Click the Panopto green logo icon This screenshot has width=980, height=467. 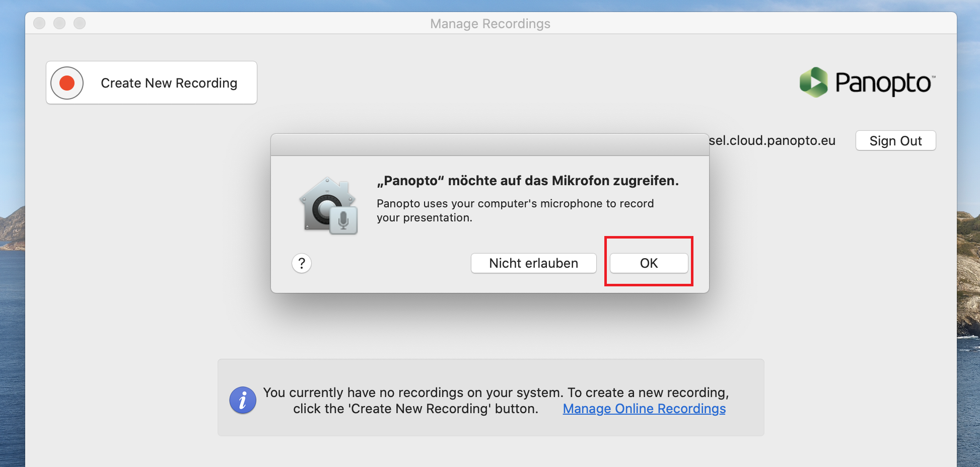pyautogui.click(x=813, y=82)
